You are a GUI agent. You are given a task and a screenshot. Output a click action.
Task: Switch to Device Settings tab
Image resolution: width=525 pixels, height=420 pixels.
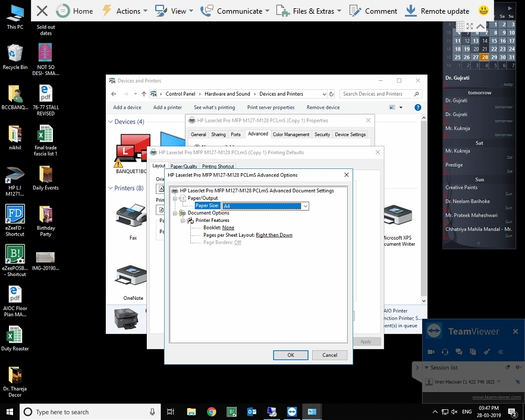(x=350, y=134)
